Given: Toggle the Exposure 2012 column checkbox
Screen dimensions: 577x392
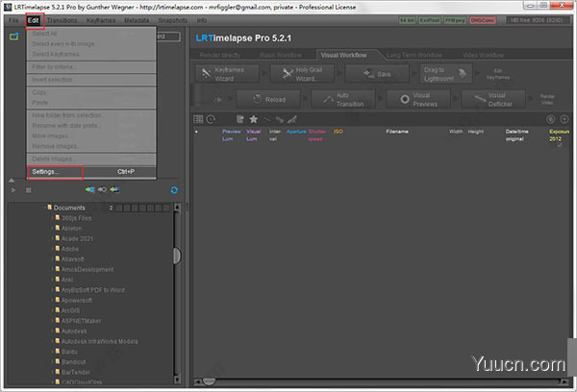Looking at the screenshot, I should pos(560,145).
